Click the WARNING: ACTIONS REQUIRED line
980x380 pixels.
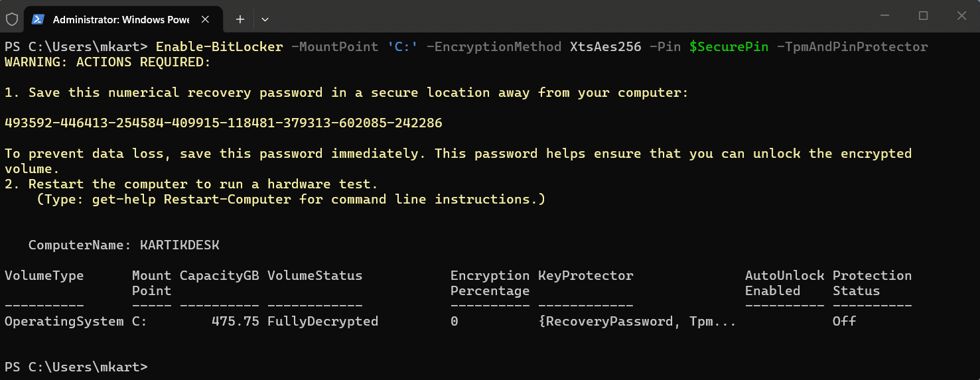click(x=107, y=62)
